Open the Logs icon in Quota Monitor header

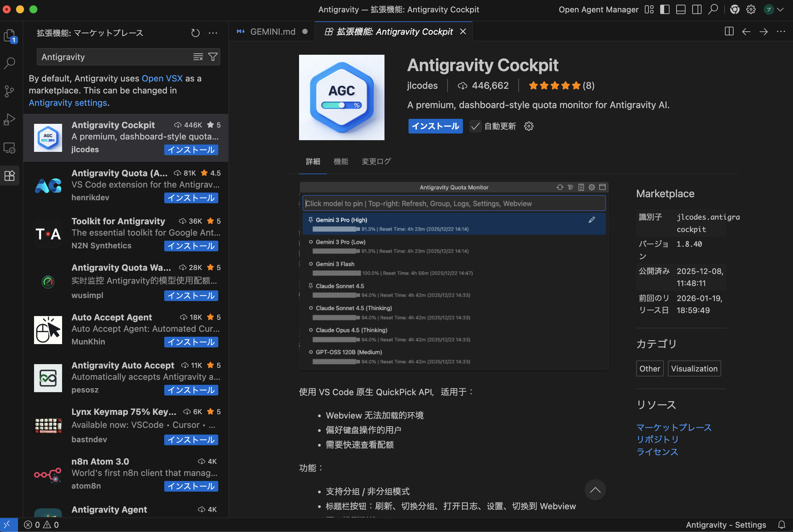[581, 187]
